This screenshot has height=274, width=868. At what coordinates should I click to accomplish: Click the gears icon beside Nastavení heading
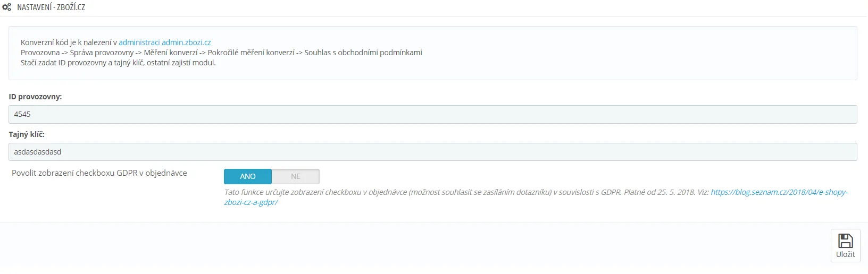(x=7, y=7)
